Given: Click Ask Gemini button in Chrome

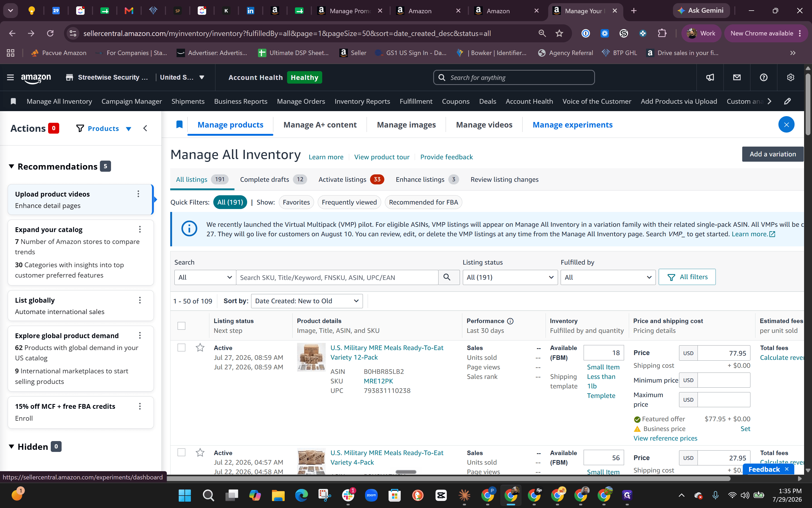Looking at the screenshot, I should (701, 10).
